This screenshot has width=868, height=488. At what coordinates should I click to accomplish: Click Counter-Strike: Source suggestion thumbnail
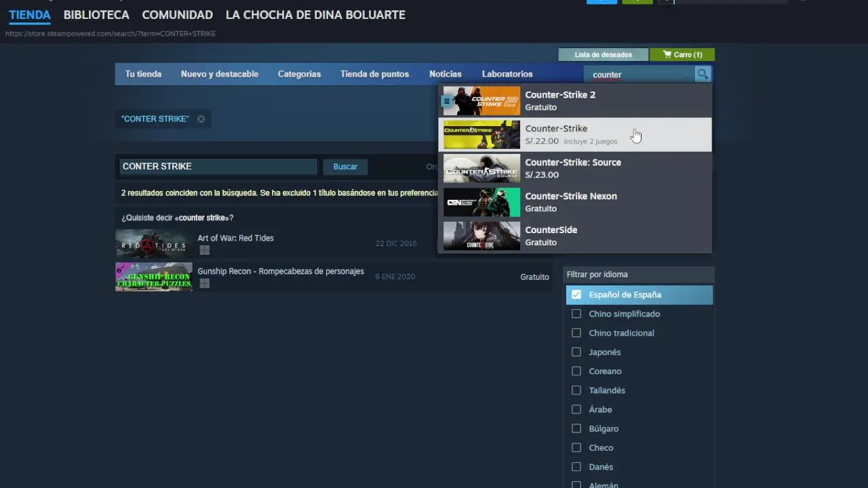481,168
